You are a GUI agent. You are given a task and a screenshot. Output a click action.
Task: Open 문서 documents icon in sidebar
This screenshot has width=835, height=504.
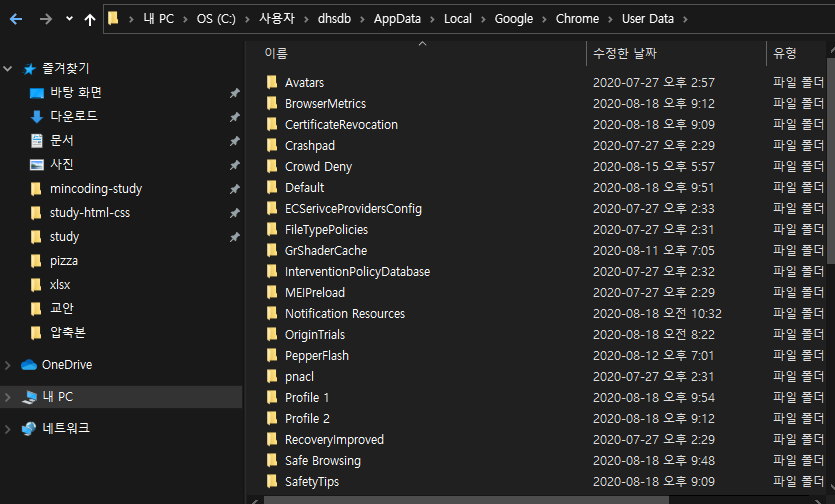37,141
